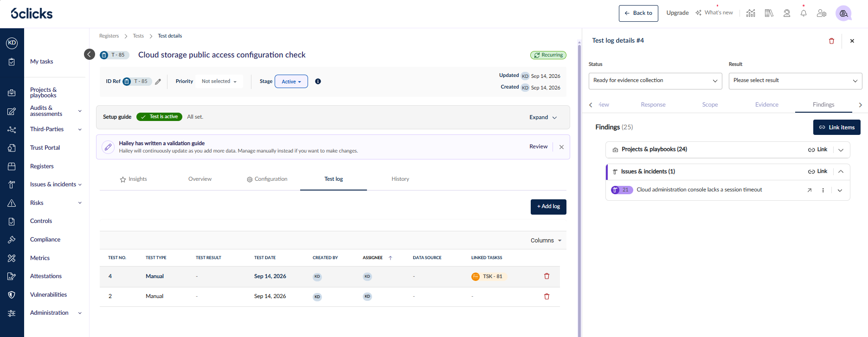Image resolution: width=868 pixels, height=337 pixels.
Task: Click the notifications bell icon
Action: (804, 13)
